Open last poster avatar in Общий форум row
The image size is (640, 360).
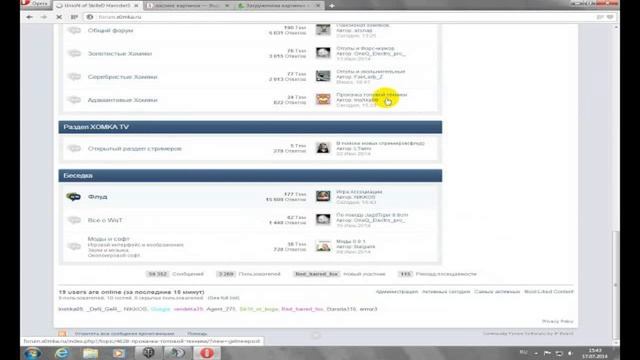tap(323, 30)
